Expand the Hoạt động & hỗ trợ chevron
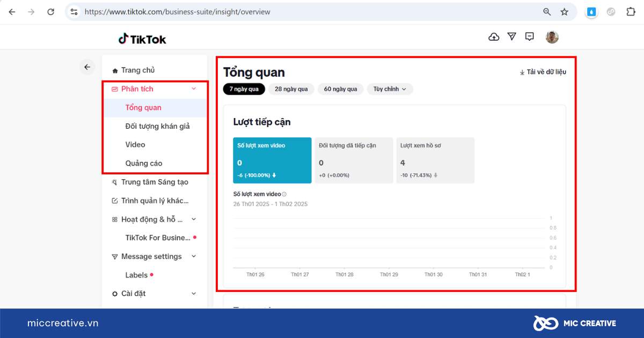This screenshot has height=338, width=644. click(x=194, y=219)
